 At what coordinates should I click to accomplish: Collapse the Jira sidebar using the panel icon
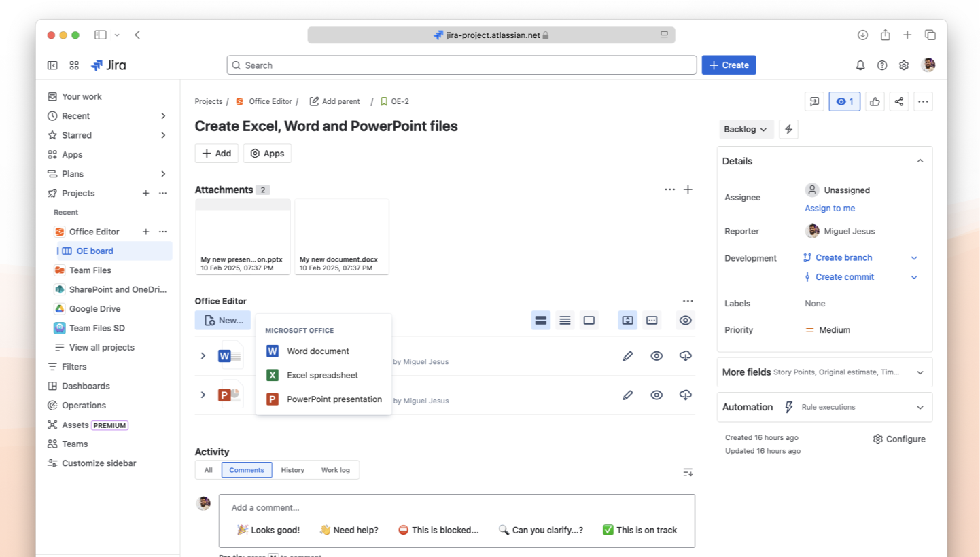coord(52,65)
